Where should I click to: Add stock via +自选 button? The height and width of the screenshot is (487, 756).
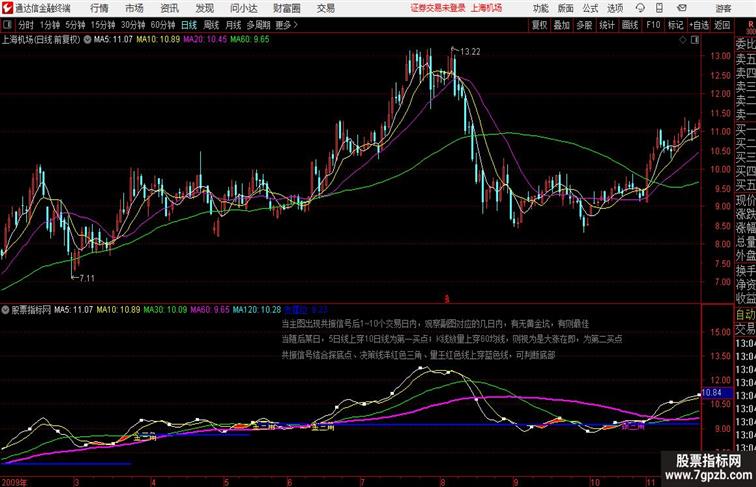tap(699, 25)
